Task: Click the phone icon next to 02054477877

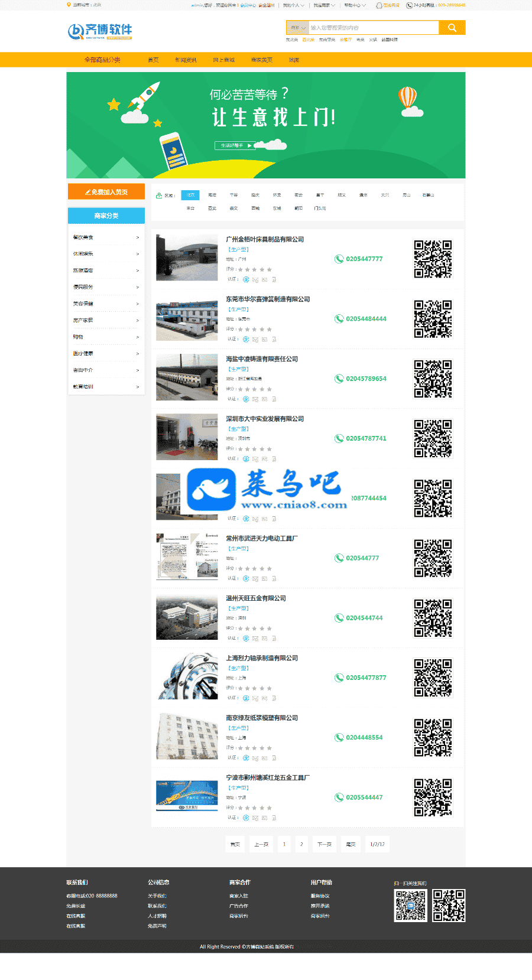Action: point(339,678)
